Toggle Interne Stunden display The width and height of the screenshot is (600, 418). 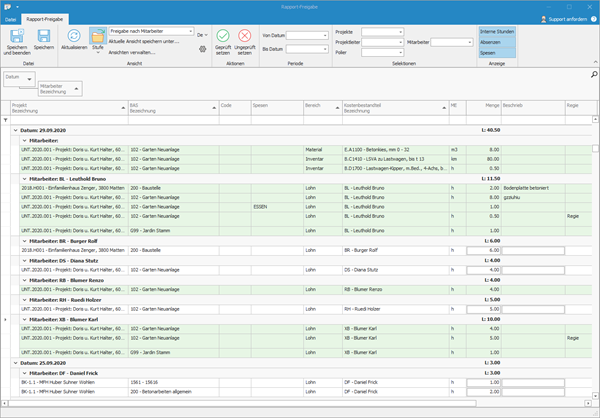pyautogui.click(x=497, y=31)
